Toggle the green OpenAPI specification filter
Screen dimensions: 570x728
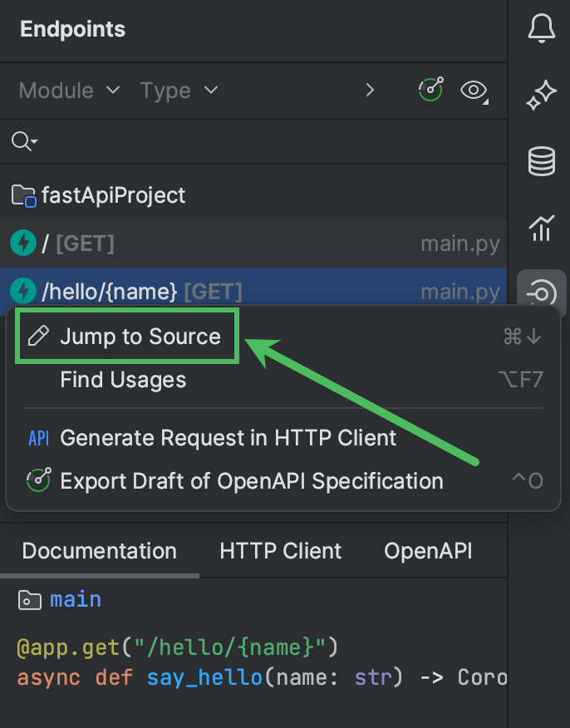430,91
